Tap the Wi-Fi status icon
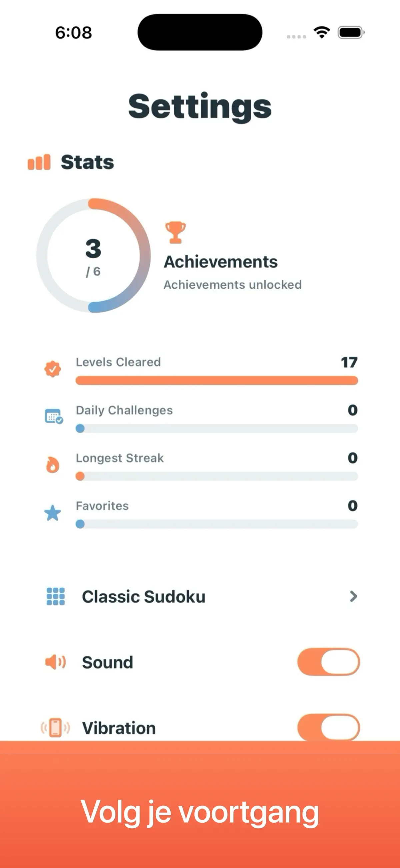Screen dimensions: 400x868 pos(322,32)
